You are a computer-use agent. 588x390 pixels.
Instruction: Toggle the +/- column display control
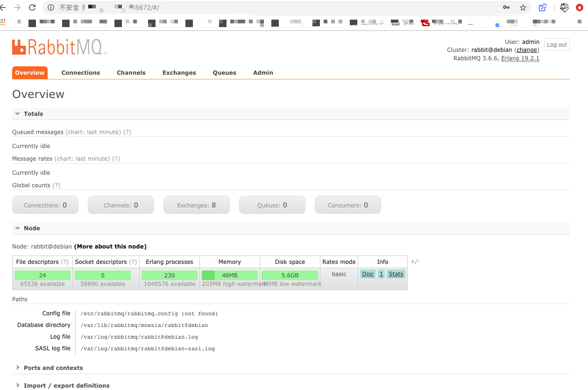[x=415, y=262]
